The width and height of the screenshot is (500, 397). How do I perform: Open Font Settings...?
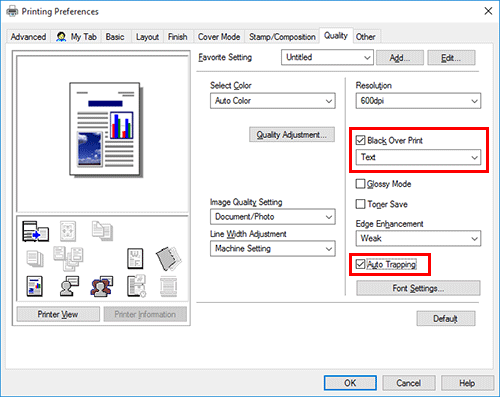418,288
